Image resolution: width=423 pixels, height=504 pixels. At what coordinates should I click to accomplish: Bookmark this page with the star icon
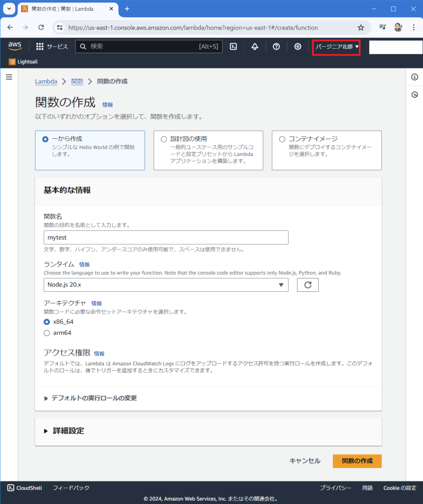pos(361,28)
